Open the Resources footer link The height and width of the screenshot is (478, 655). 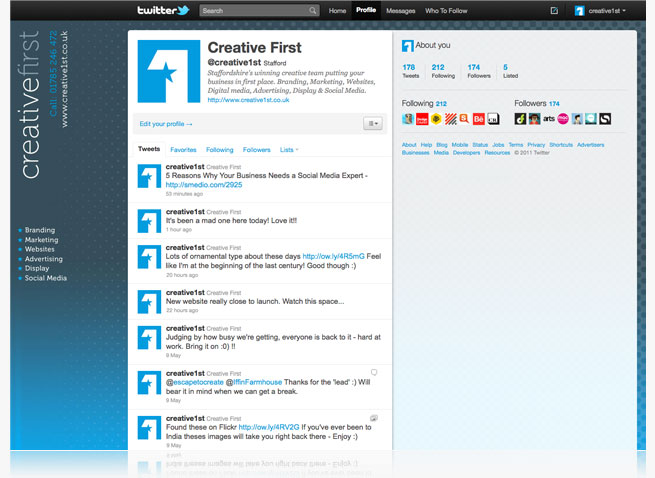(497, 153)
